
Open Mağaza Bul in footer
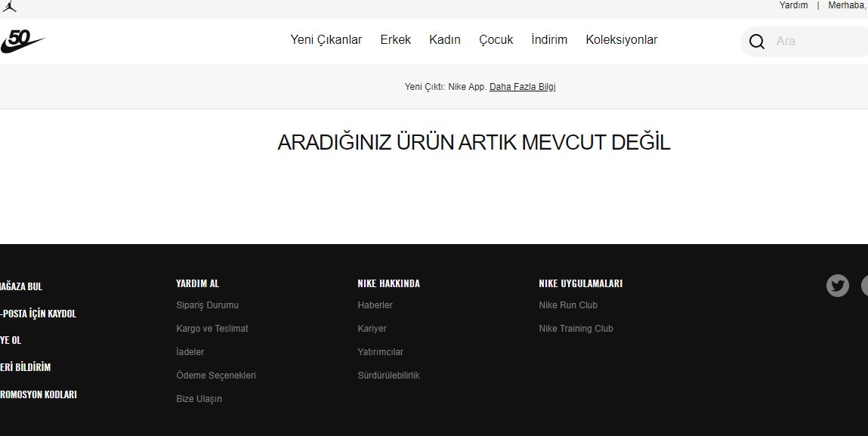click(21, 286)
